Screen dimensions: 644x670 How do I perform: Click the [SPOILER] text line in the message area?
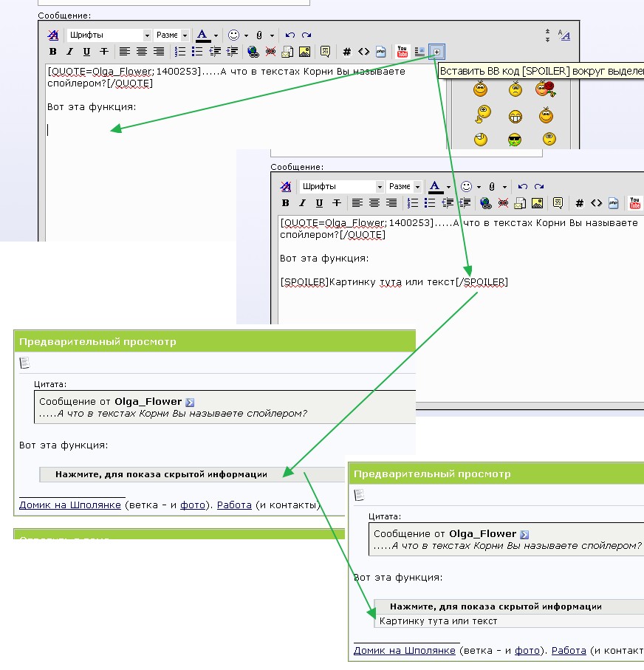click(394, 282)
